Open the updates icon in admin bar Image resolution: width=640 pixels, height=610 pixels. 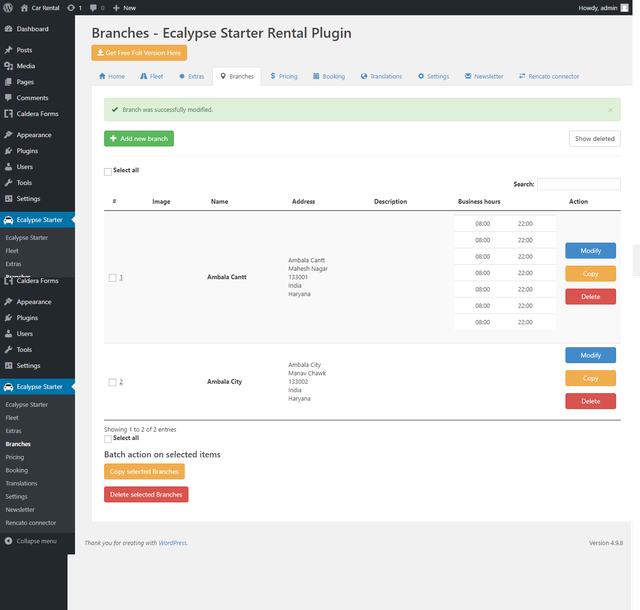tap(71, 8)
